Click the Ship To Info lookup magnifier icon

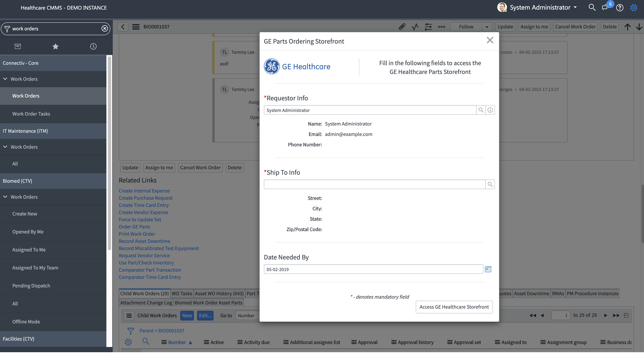tap(490, 184)
